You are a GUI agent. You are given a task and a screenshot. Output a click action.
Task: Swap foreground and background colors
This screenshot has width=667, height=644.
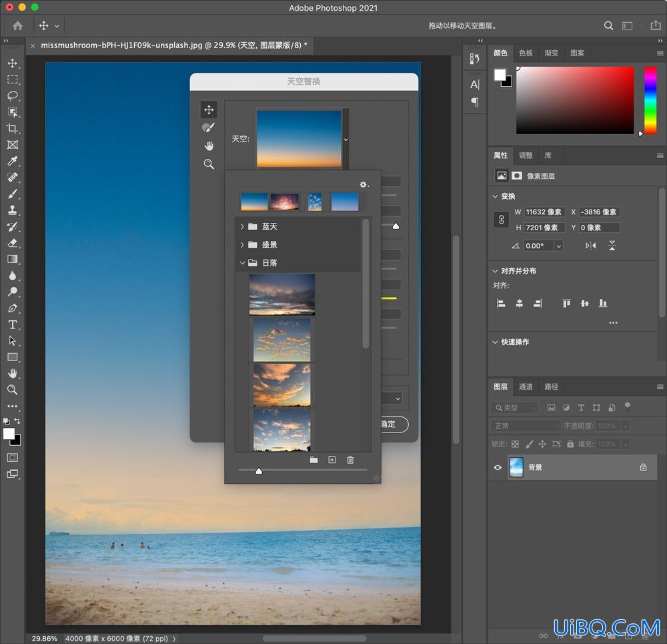(17, 420)
